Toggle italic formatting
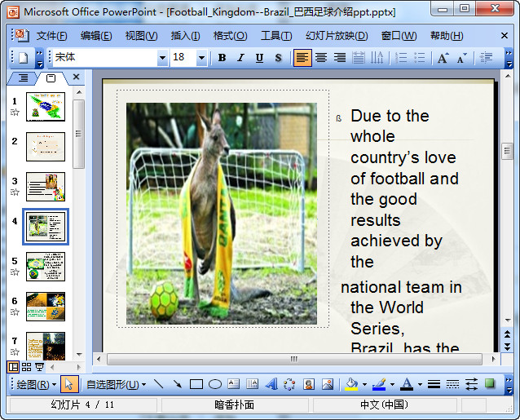Viewport: 520px width, 420px height. coord(240,58)
